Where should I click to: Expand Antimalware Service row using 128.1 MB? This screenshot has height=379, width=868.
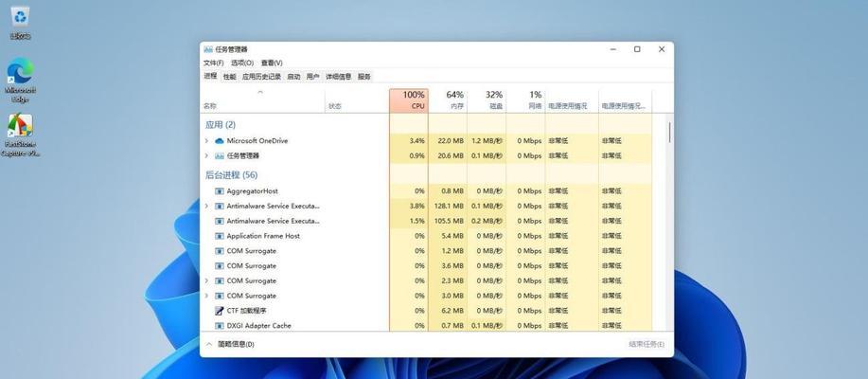coord(206,207)
